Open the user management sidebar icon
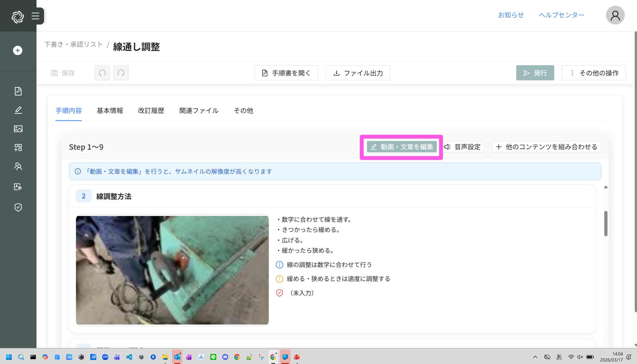The width and height of the screenshot is (637, 364). tap(18, 166)
